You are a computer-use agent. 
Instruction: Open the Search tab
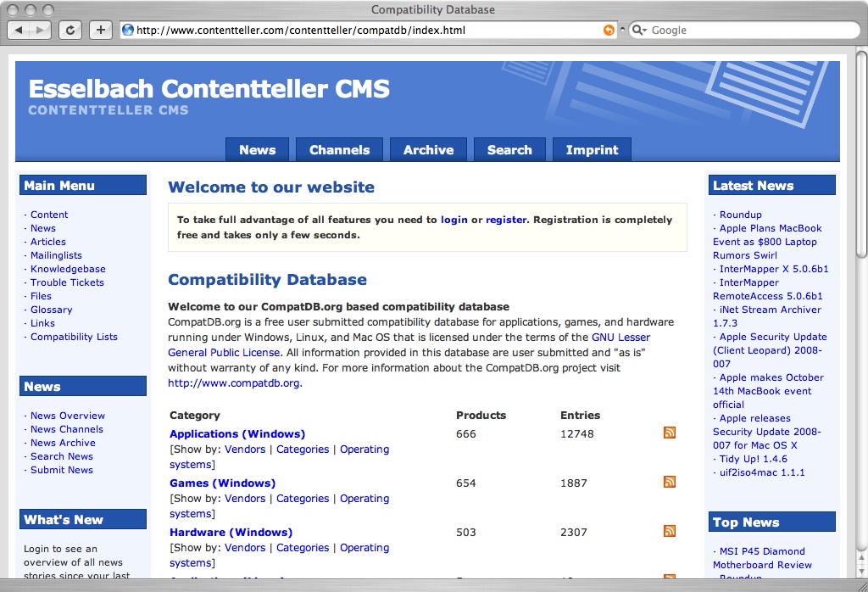(509, 149)
